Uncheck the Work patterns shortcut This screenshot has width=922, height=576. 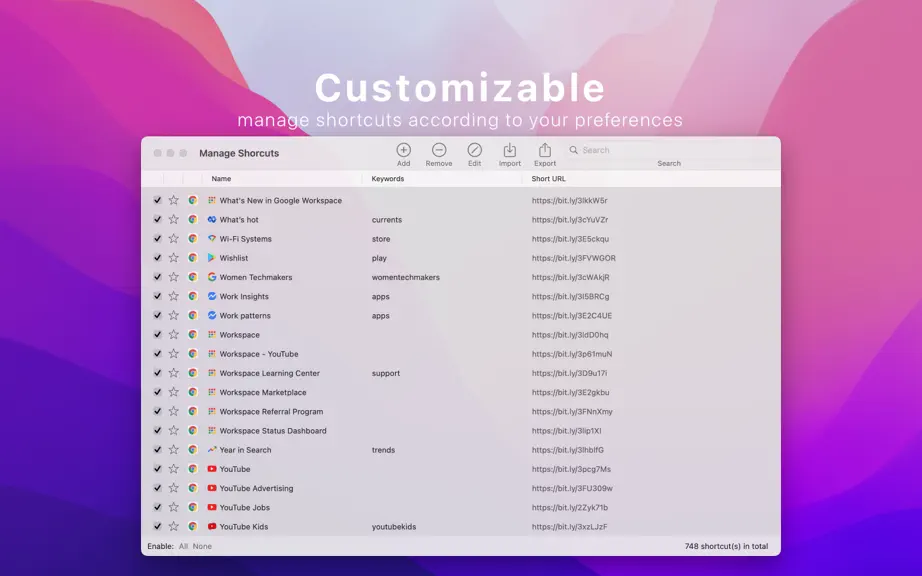click(x=157, y=316)
